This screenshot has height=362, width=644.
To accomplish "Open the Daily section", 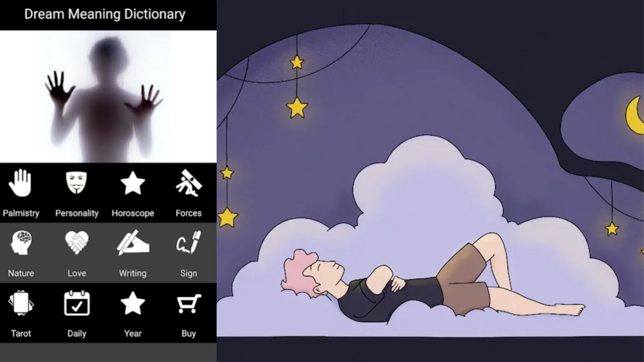I will tap(76, 314).
